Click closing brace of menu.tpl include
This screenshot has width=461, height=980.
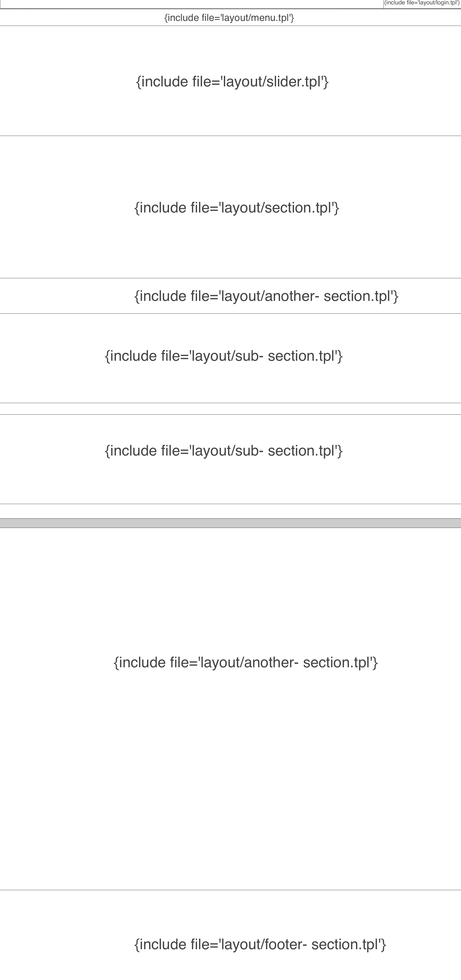coord(292,18)
